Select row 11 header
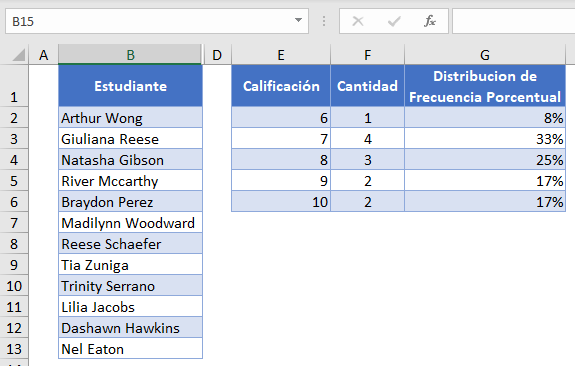The width and height of the screenshot is (575, 366). point(14,307)
